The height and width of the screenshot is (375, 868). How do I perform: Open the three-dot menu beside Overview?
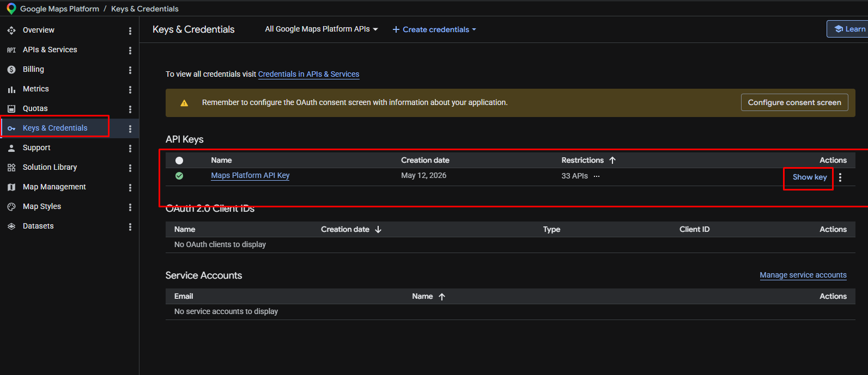tap(130, 31)
